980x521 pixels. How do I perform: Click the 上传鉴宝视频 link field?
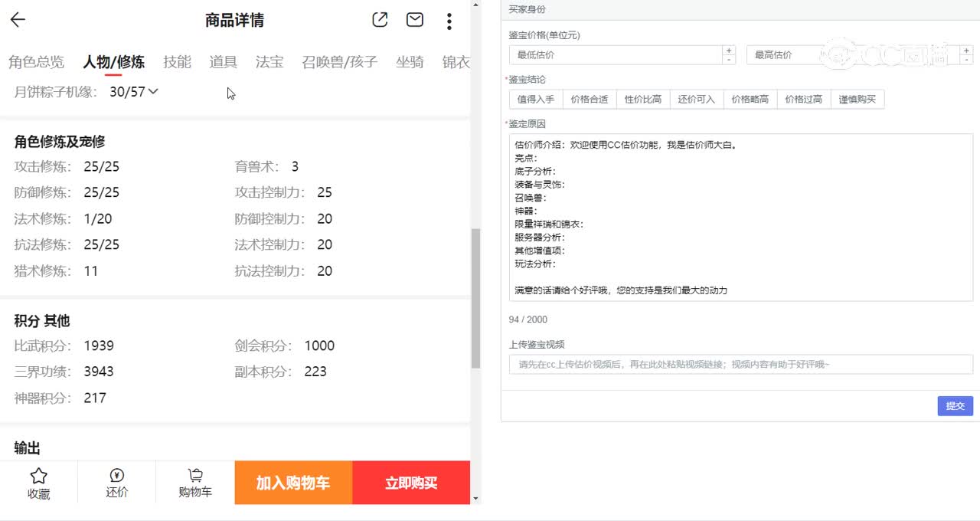741,365
